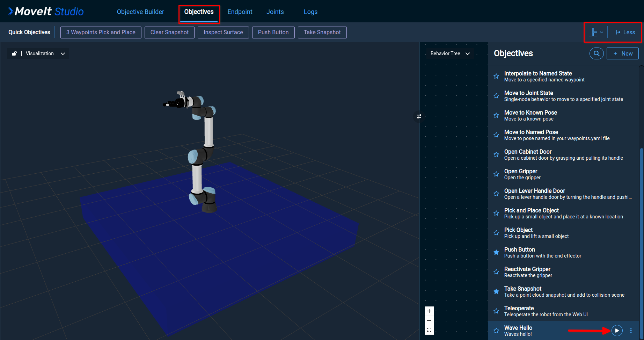Select the Open Lever Handle Door objective
The width and height of the screenshot is (644, 340).
click(563, 194)
